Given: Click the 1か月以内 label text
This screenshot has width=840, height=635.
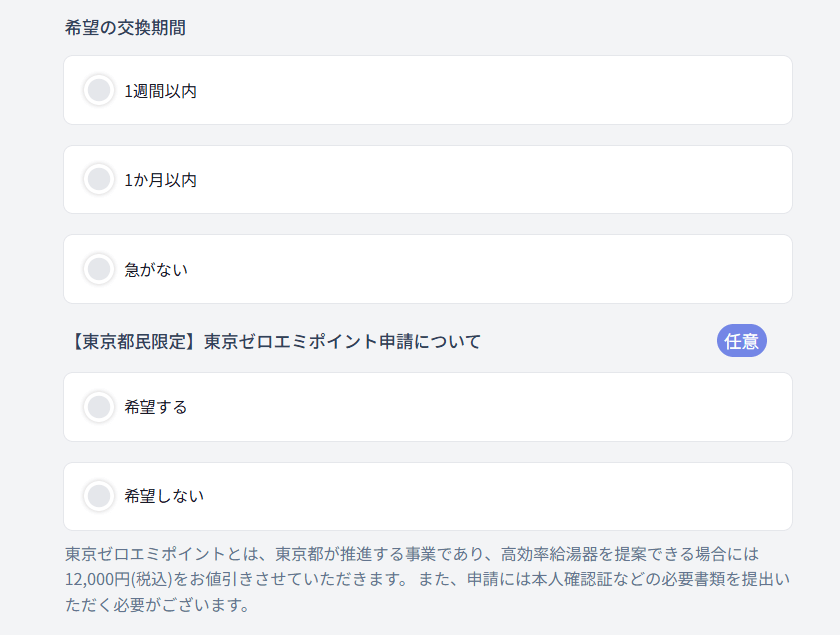Looking at the screenshot, I should [x=160, y=180].
